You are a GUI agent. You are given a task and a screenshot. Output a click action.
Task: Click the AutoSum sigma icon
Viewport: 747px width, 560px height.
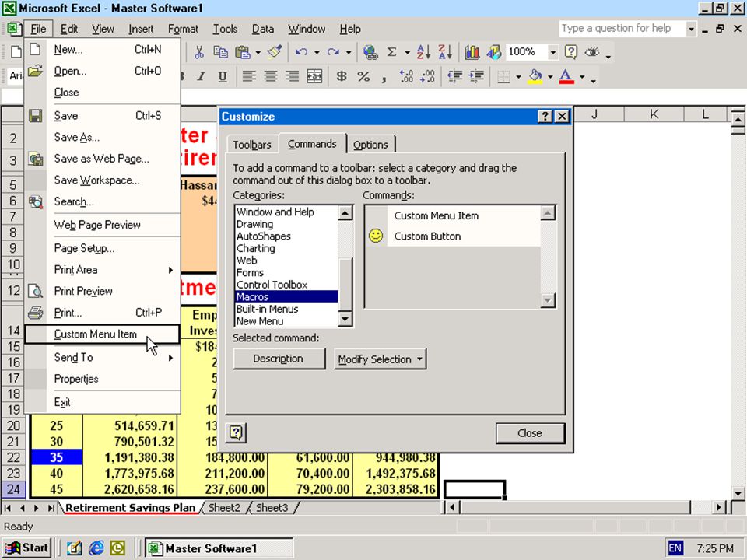pos(391,52)
